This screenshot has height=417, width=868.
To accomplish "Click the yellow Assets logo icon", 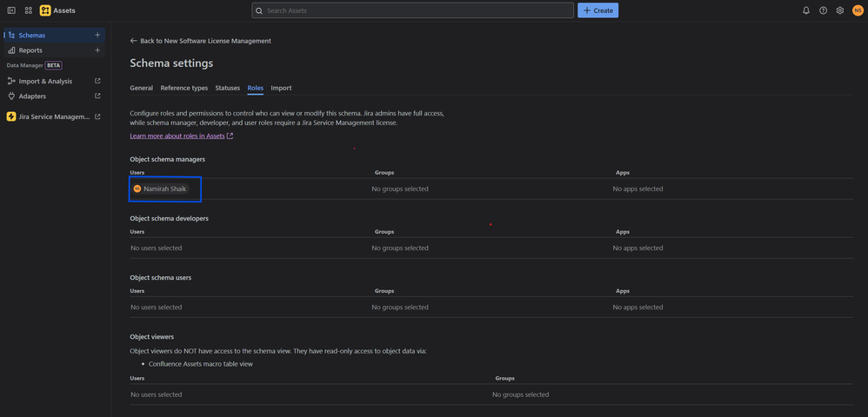I will pyautogui.click(x=45, y=10).
